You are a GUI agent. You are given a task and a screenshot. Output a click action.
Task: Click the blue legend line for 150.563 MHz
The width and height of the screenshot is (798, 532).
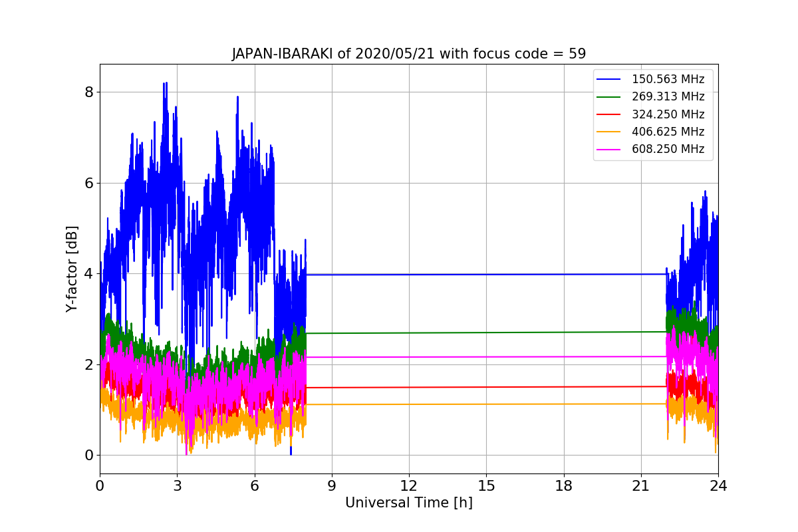point(610,80)
